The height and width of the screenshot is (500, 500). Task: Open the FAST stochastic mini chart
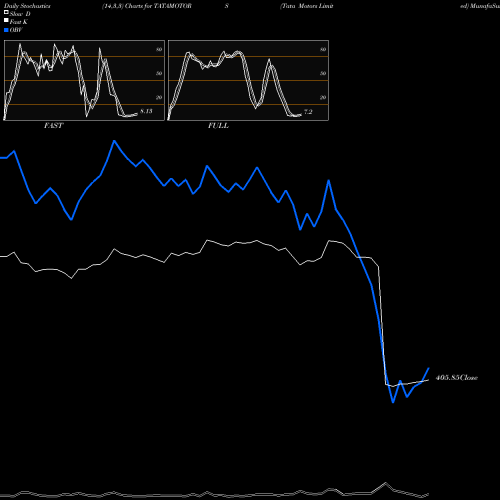(84, 80)
